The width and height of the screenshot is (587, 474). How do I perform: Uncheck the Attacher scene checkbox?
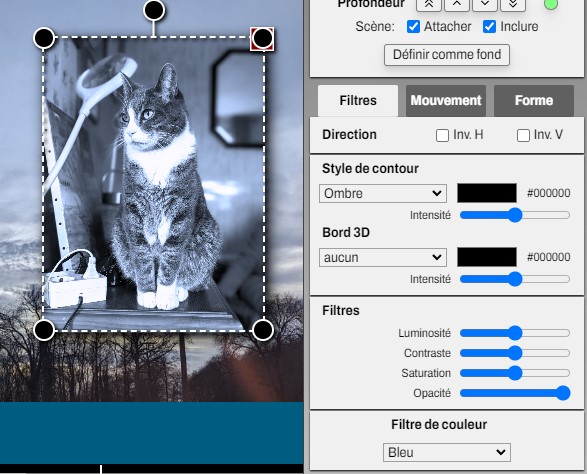[x=413, y=27]
